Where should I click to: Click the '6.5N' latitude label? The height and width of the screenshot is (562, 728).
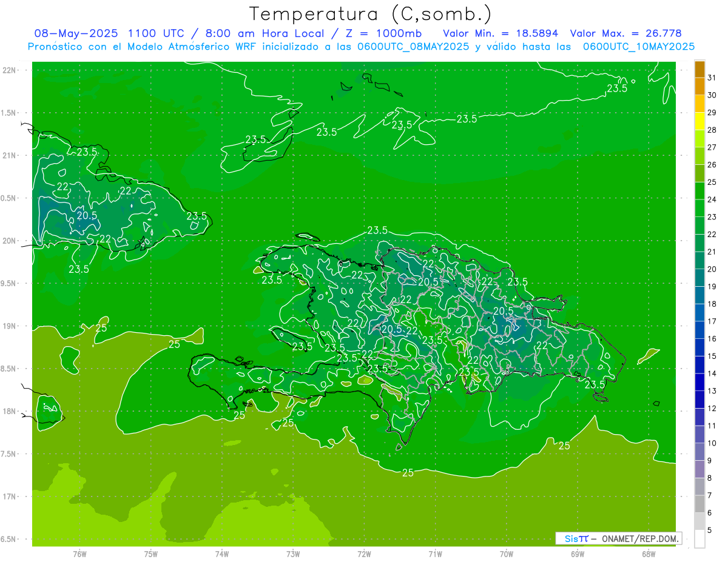[8, 539]
